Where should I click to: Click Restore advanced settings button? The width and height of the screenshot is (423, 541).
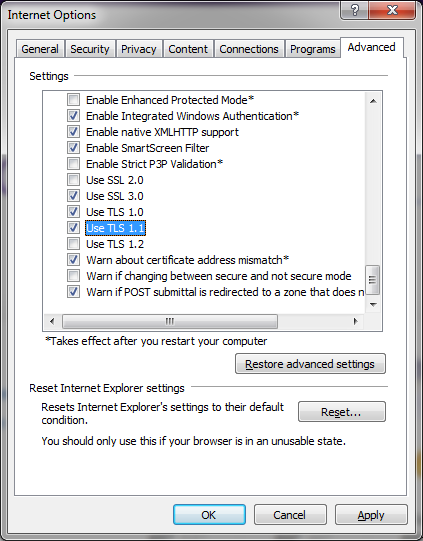click(310, 364)
